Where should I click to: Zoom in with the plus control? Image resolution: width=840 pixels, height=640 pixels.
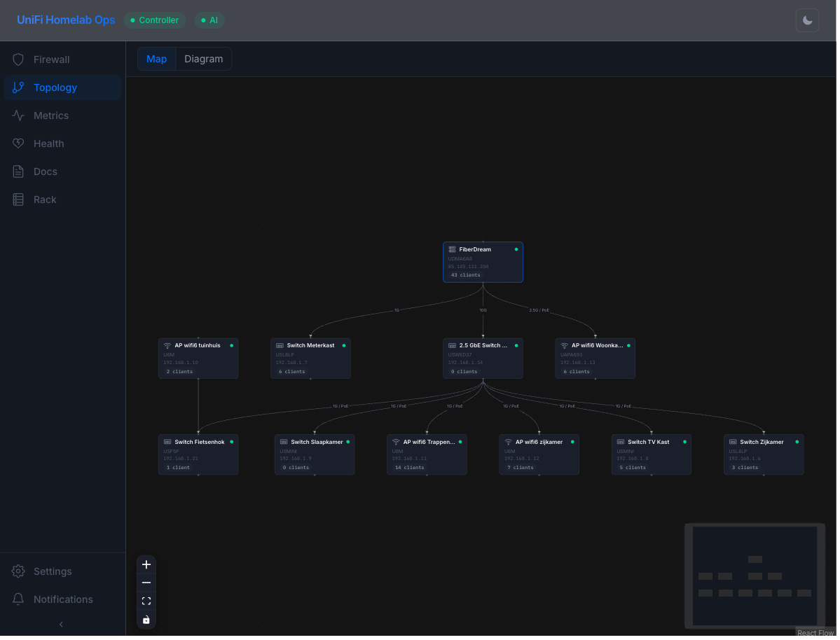pos(146,564)
